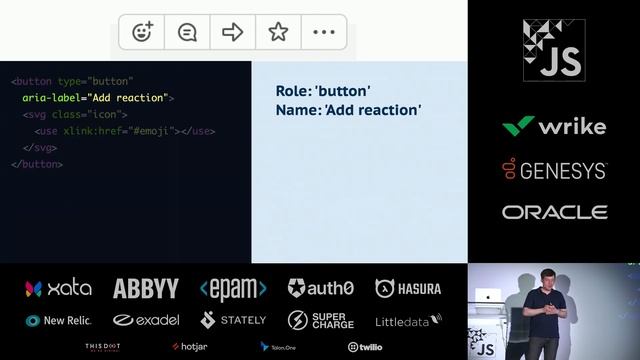This screenshot has width=640, height=360.
Task: Click the Add reaction emoji icon
Action: pyautogui.click(x=142, y=32)
